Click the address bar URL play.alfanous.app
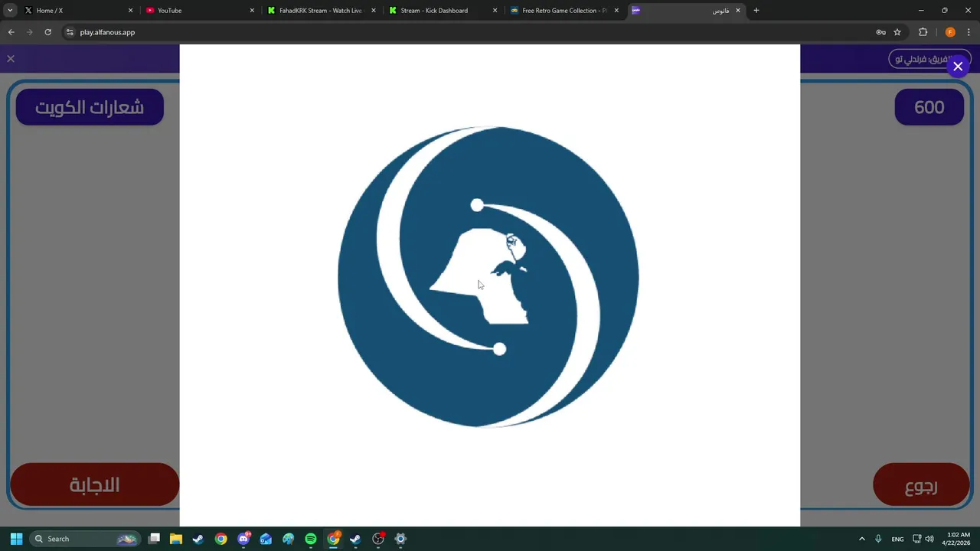 pyautogui.click(x=107, y=32)
